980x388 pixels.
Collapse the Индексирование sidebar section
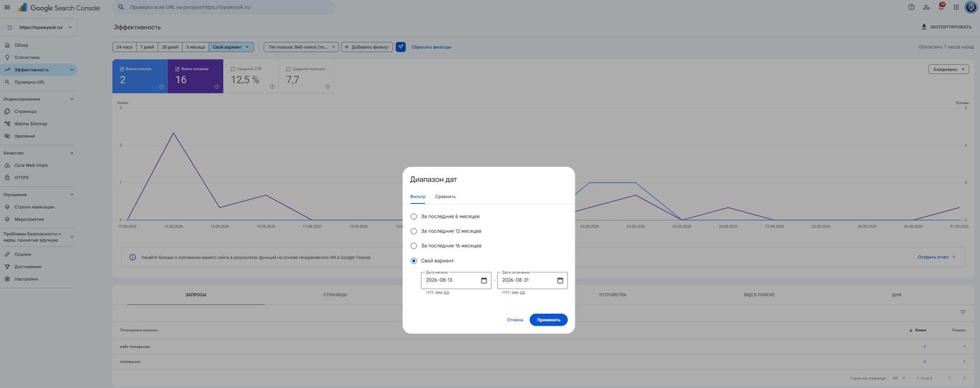pos(71,99)
